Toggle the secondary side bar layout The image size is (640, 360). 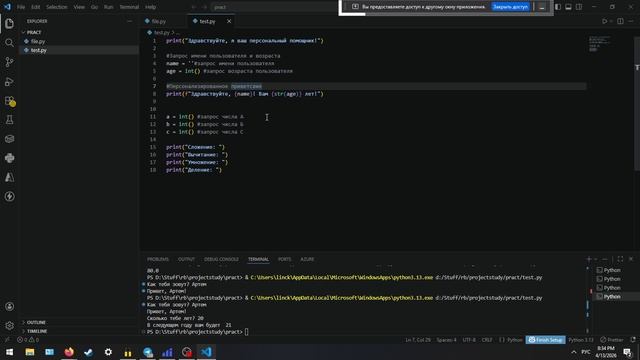click(579, 7)
